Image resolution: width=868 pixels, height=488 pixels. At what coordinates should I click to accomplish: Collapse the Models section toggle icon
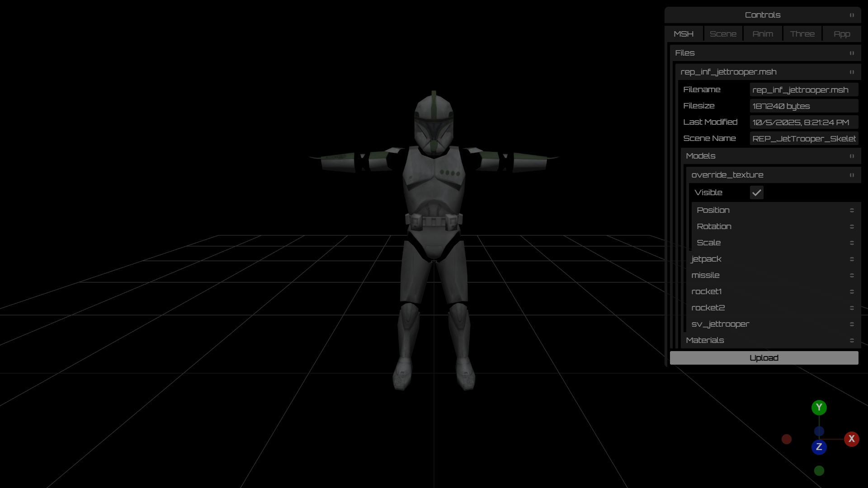point(852,156)
